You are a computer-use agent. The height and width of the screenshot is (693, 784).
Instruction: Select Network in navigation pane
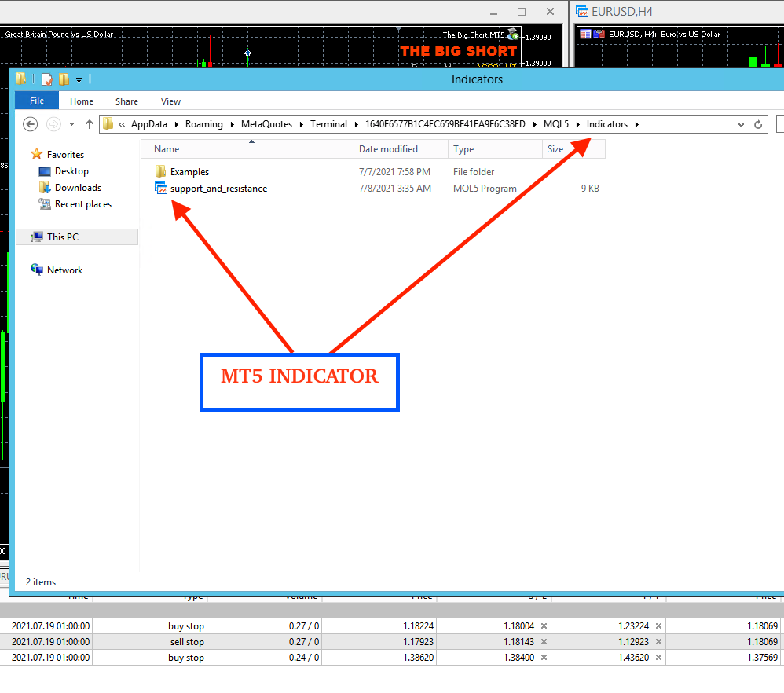click(64, 270)
